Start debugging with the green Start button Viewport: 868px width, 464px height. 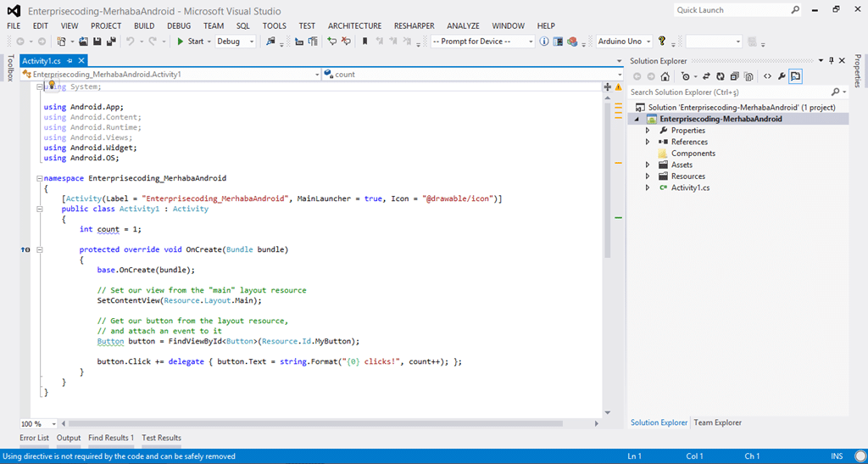pos(190,42)
